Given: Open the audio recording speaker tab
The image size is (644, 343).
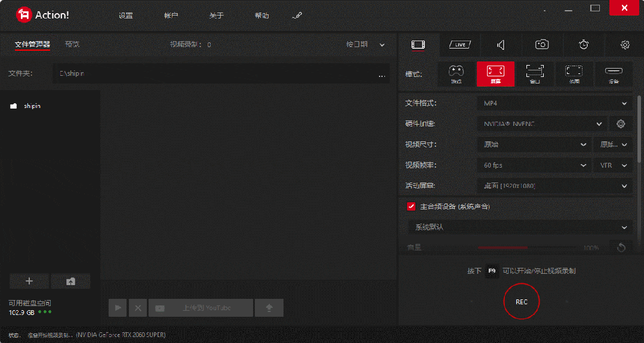Looking at the screenshot, I should coord(501,45).
